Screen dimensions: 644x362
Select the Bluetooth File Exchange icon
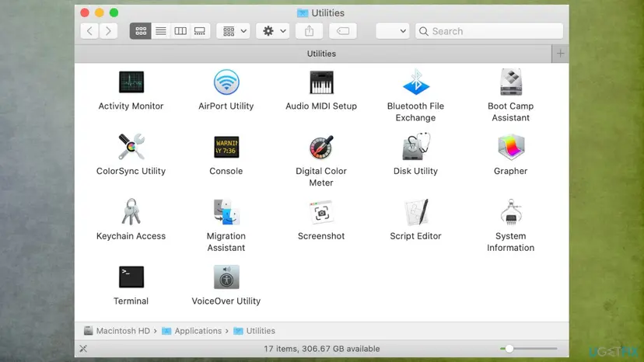point(415,82)
